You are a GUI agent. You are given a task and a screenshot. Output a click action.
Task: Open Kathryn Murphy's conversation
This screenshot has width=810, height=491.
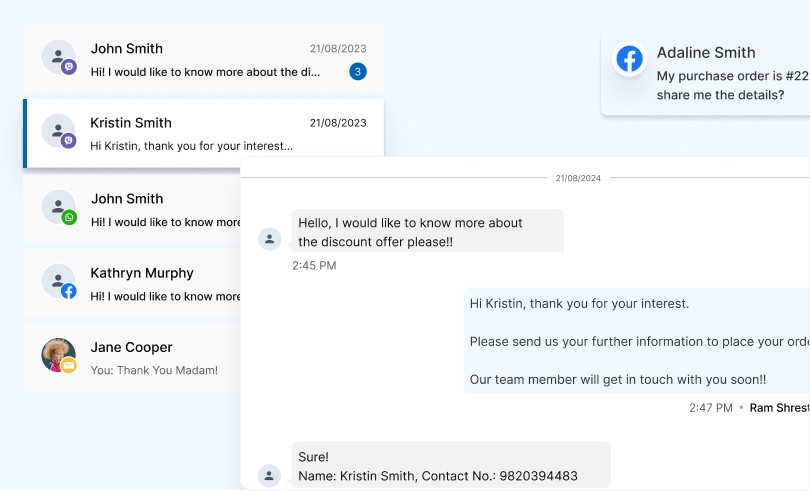pos(132,283)
